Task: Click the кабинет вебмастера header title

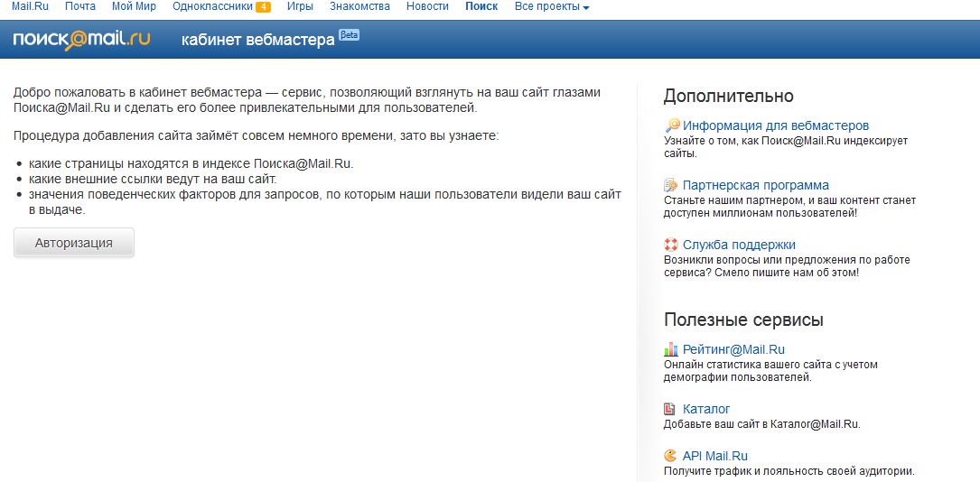Action: [x=258, y=41]
